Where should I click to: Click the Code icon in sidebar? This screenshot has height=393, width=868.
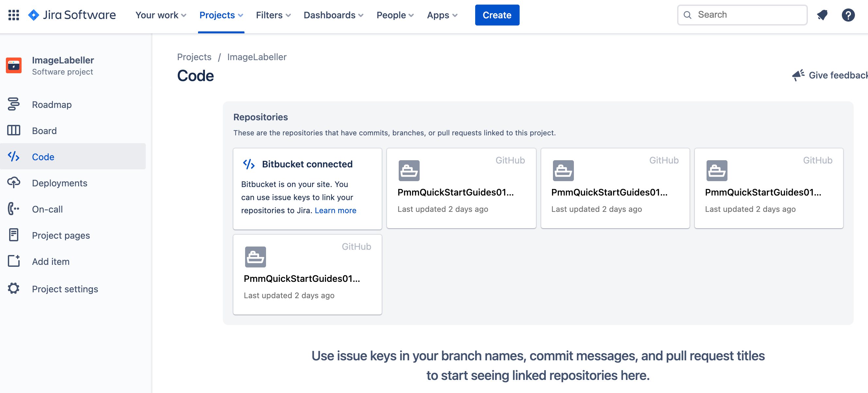pos(13,157)
